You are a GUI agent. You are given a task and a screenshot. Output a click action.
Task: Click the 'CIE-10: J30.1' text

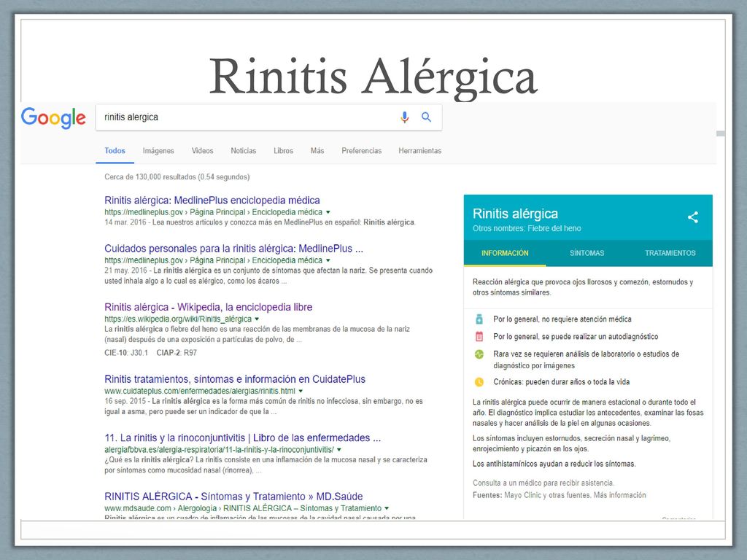coord(126,353)
